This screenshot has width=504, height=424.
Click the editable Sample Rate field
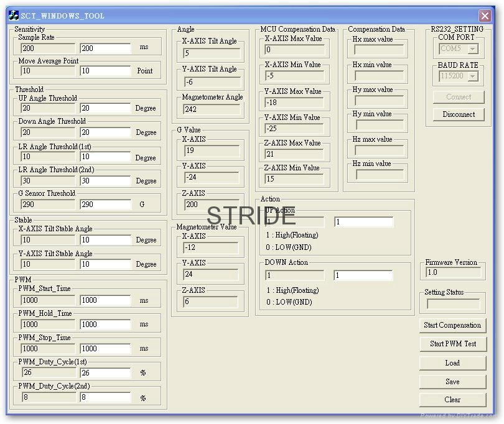(105, 48)
